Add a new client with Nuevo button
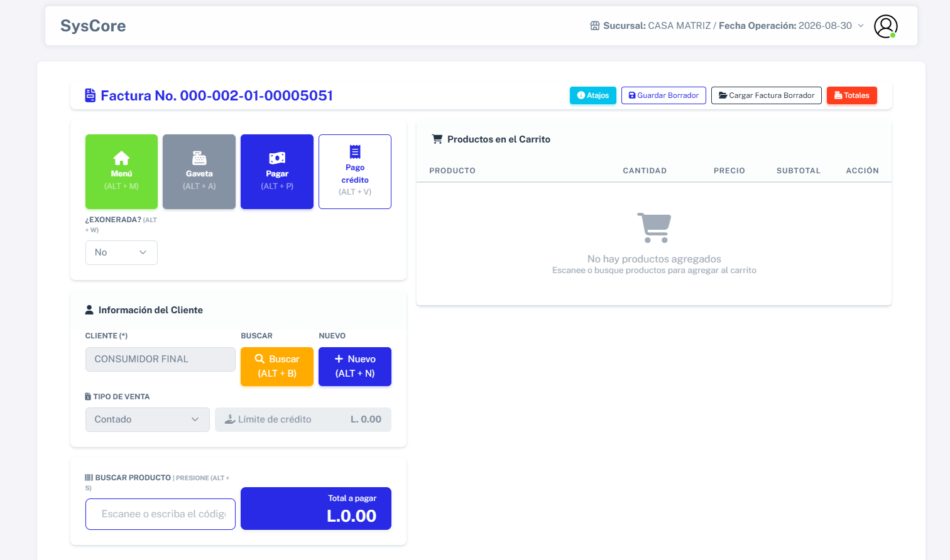This screenshot has width=950, height=560. [355, 367]
